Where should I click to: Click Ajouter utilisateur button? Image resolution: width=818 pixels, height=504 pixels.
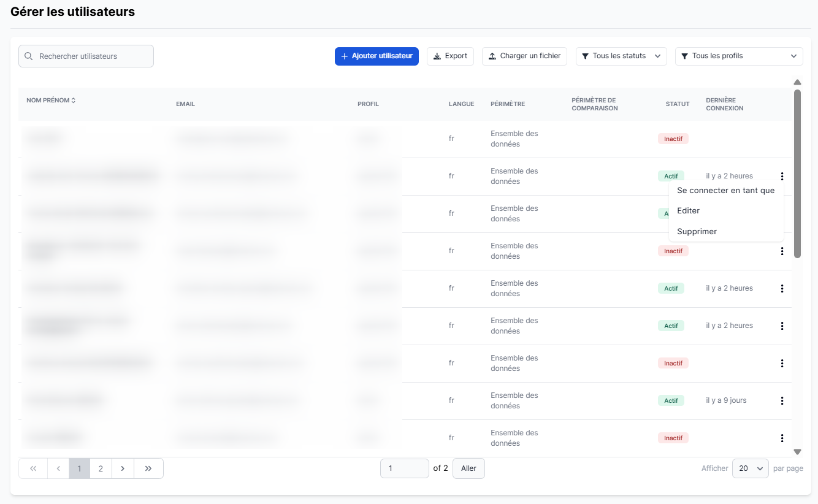377,56
